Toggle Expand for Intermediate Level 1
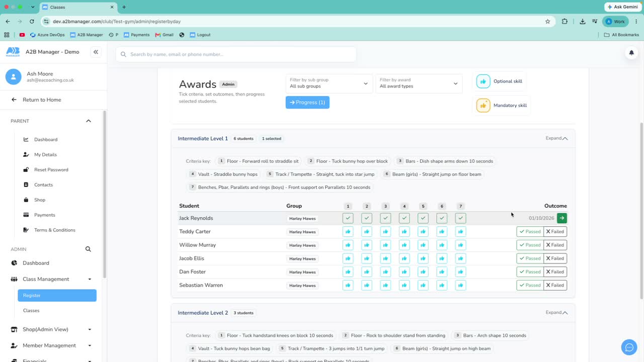Image resolution: width=644 pixels, height=362 pixels. (556, 138)
